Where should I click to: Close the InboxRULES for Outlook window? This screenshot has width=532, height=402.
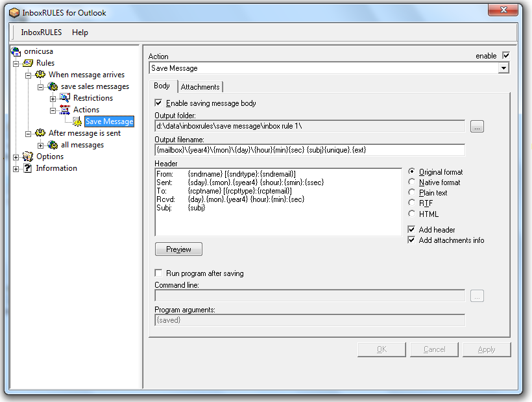point(503,10)
